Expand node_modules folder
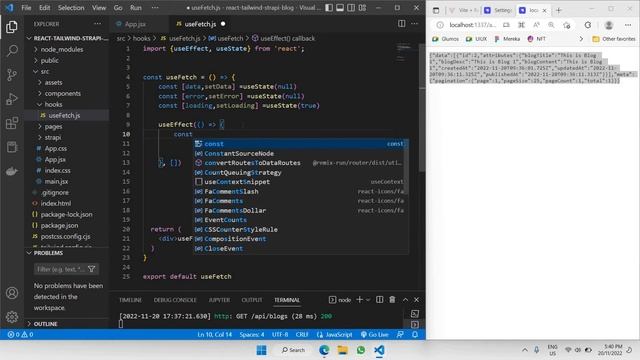This screenshot has height=360, width=640. click(62, 49)
